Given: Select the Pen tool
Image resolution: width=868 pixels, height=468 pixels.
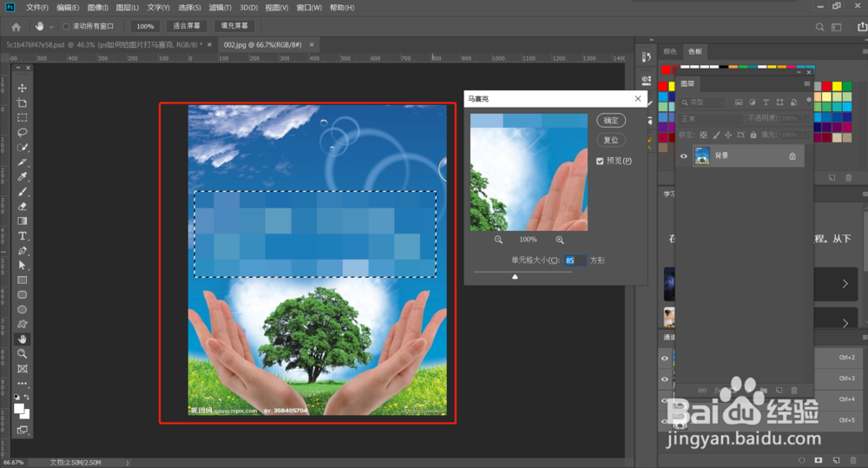Looking at the screenshot, I should (23, 251).
